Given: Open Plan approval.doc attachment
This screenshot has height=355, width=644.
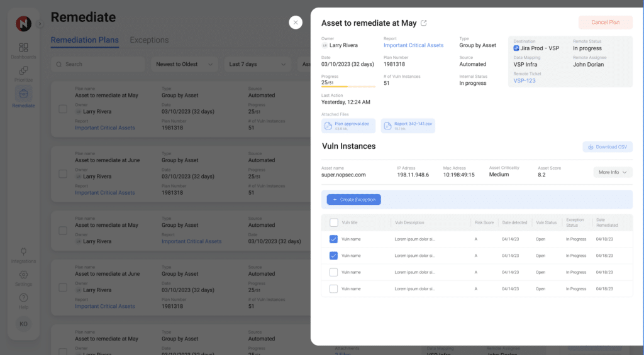Looking at the screenshot, I should coord(348,126).
